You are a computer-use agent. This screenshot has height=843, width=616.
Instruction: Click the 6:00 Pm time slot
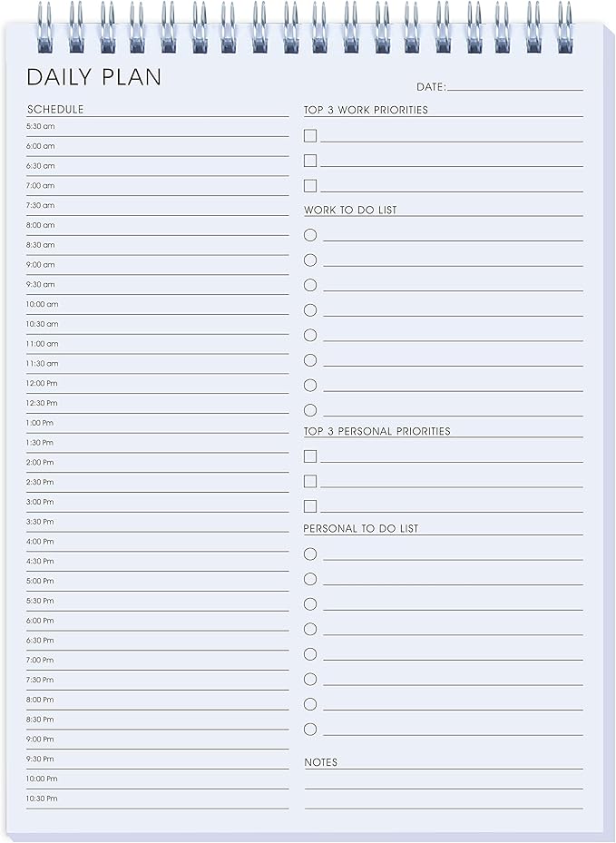pyautogui.click(x=158, y=621)
